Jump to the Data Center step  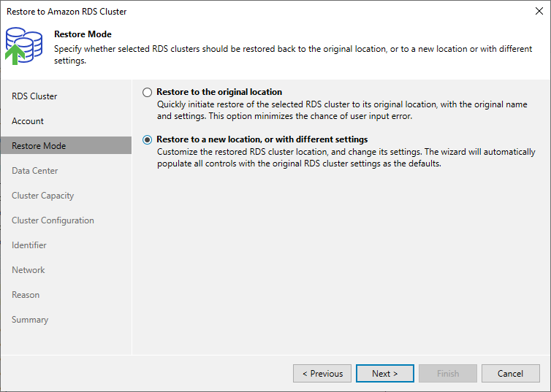pyautogui.click(x=35, y=171)
